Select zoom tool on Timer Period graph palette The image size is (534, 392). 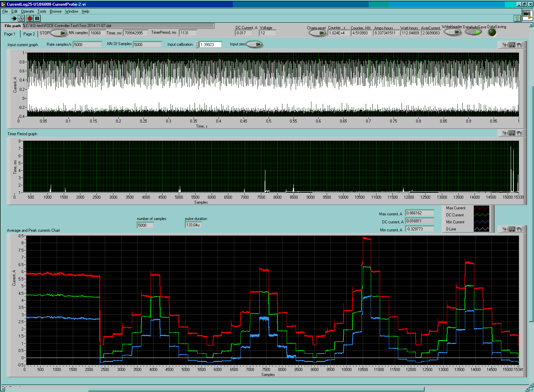click(512, 133)
